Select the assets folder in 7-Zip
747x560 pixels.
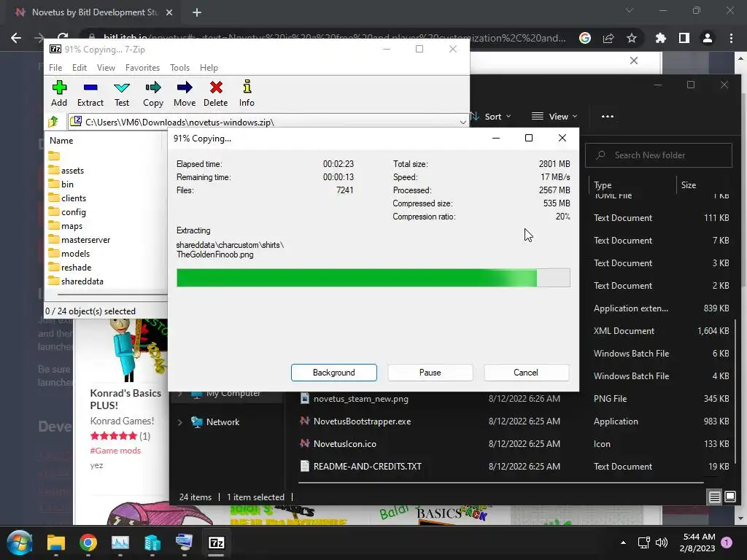point(66,171)
